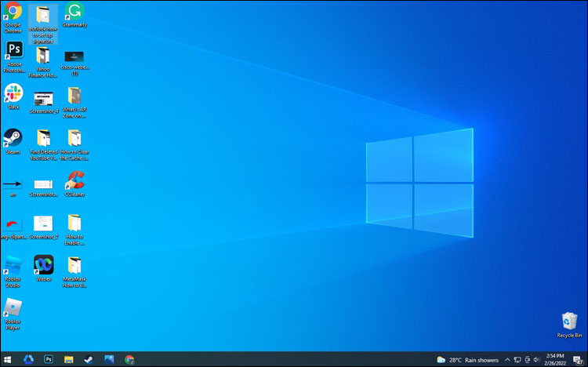Select the 'Find Deleted YouTube V...' folder
Image resolution: width=588 pixels, height=367 pixels.
[x=43, y=145]
